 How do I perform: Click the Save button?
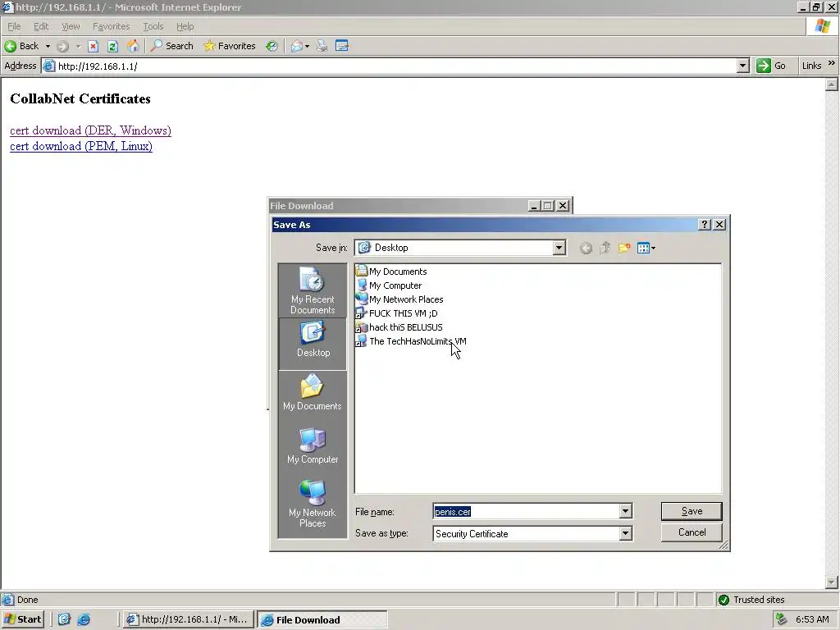click(692, 511)
